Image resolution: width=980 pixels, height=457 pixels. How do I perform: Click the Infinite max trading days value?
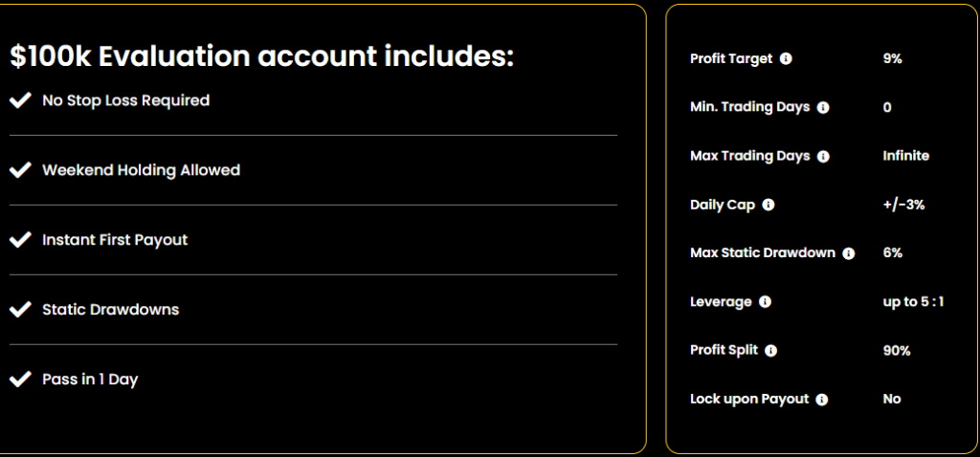(x=905, y=156)
